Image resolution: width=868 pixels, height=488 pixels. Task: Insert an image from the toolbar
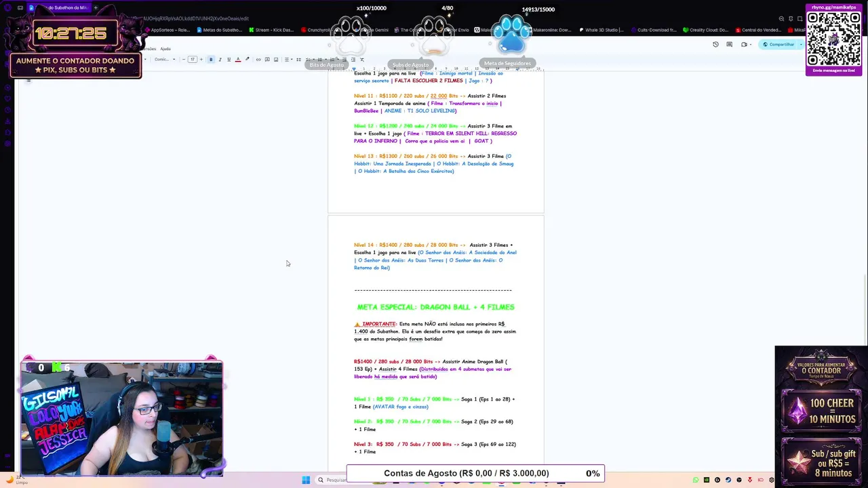click(x=276, y=60)
